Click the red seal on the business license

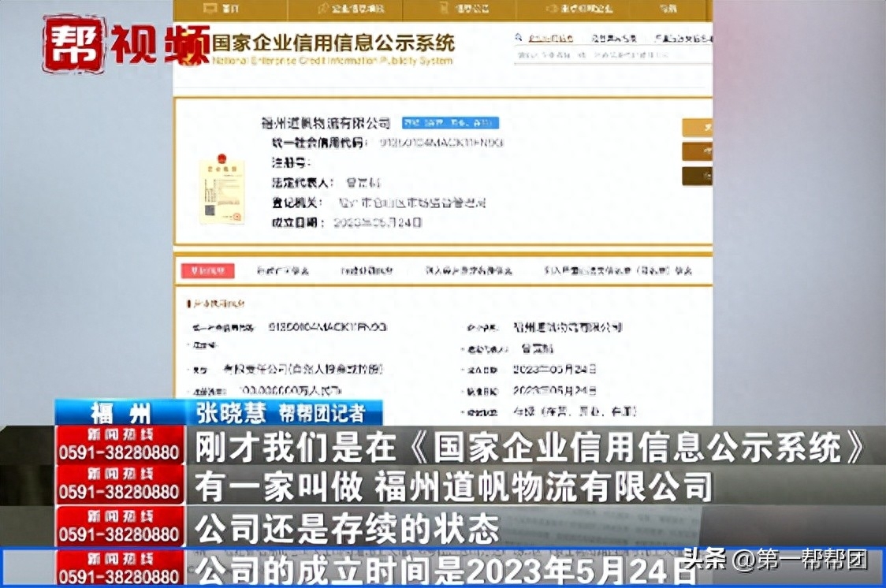pyautogui.click(x=236, y=214)
